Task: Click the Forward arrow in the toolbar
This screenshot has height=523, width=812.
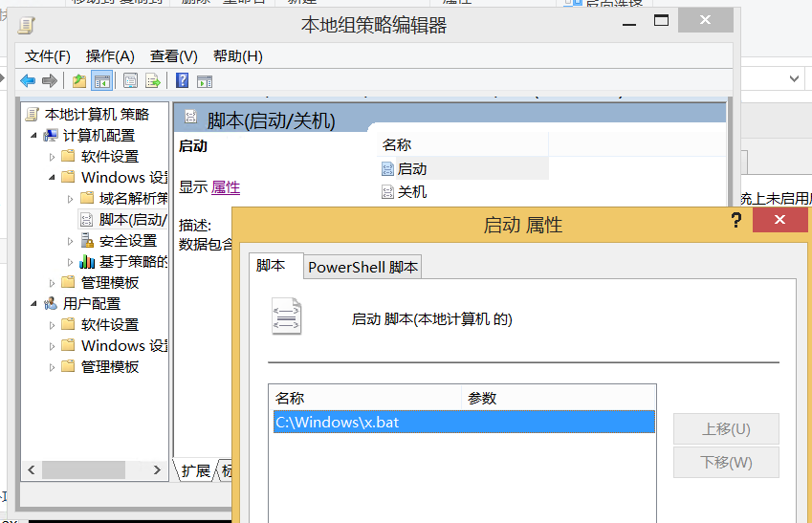Action: click(x=49, y=81)
